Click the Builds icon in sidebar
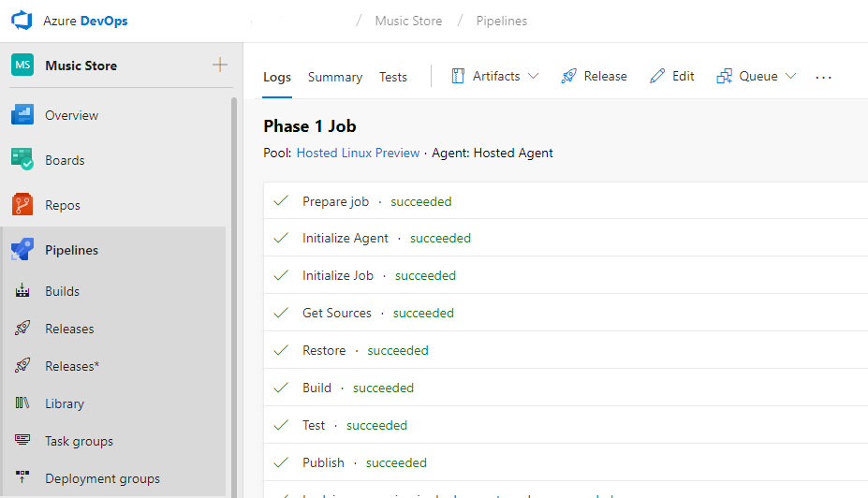 pos(22,291)
